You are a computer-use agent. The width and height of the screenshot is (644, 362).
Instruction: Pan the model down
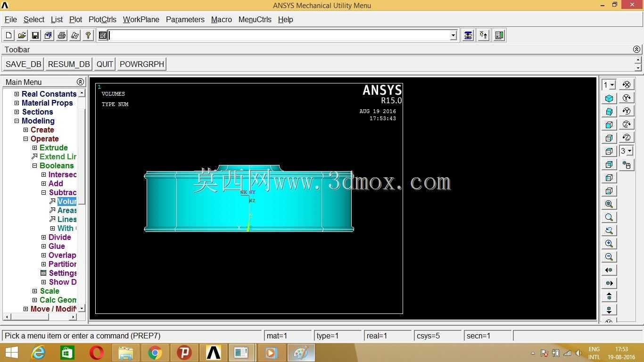pos(609,310)
